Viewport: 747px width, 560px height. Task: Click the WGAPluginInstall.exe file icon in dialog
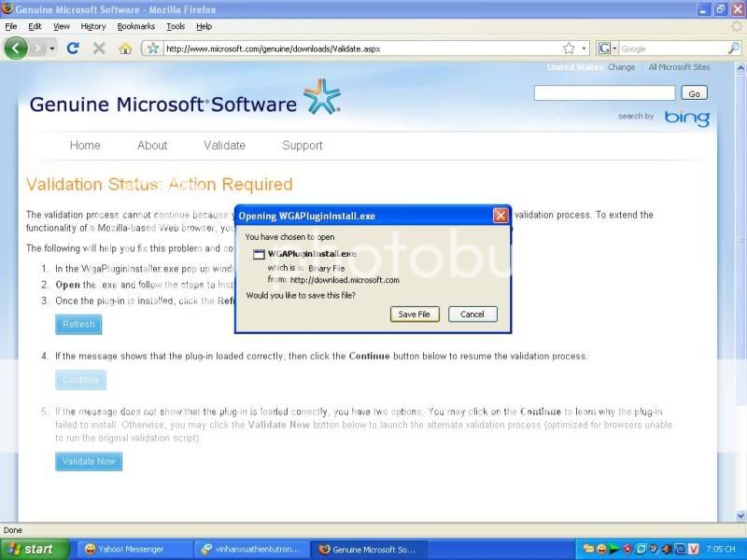(x=259, y=254)
